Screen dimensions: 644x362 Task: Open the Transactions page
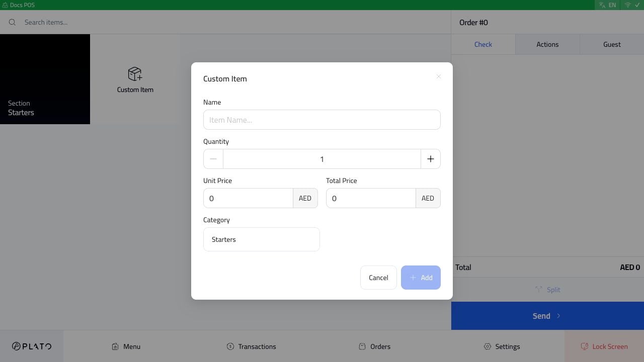[251, 346]
